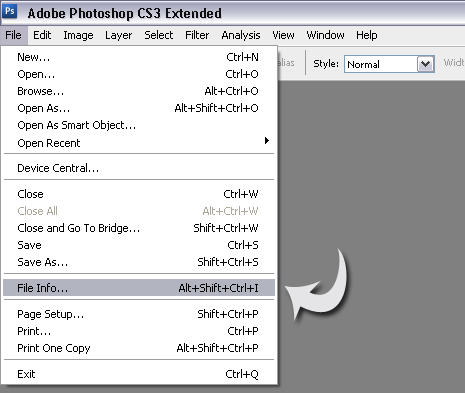
Task: Open the Layer menu
Action: (x=118, y=35)
